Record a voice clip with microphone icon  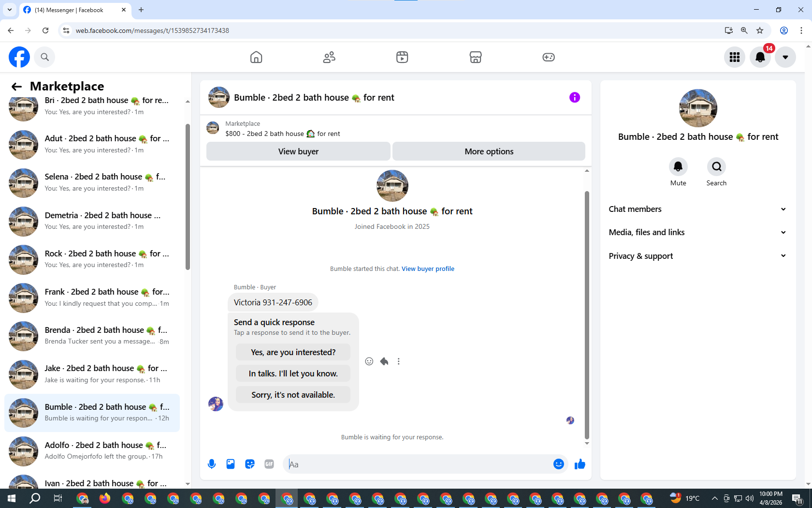coord(212,464)
